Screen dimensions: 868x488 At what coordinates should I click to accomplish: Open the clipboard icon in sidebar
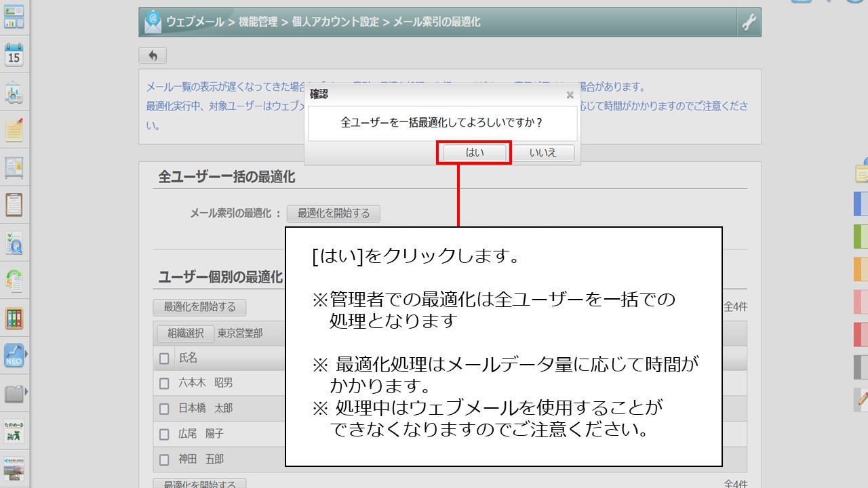coord(14,204)
